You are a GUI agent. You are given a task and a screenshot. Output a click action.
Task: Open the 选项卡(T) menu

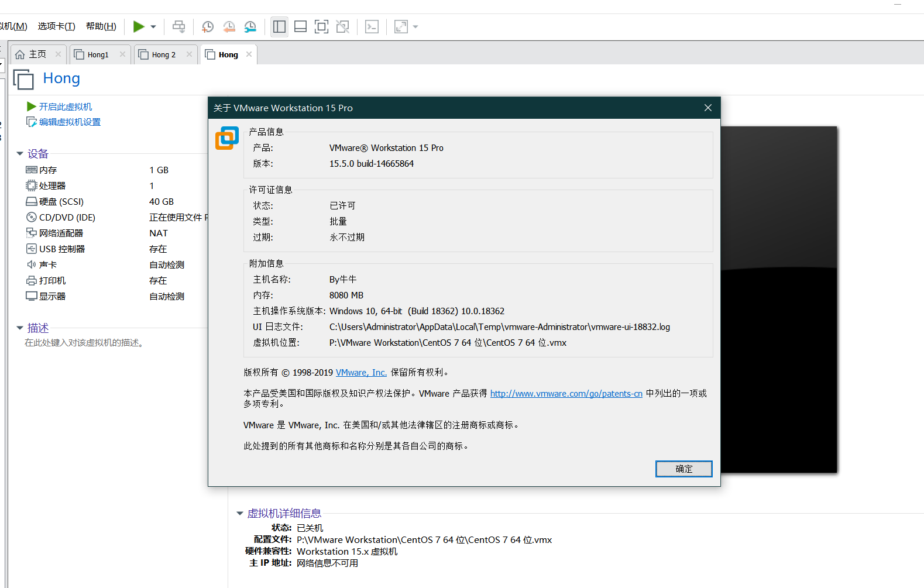tap(56, 26)
